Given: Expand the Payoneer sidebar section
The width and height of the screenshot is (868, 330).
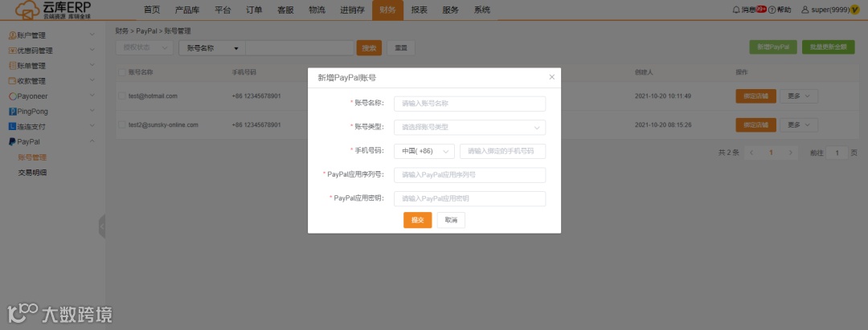Looking at the screenshot, I should (92, 96).
